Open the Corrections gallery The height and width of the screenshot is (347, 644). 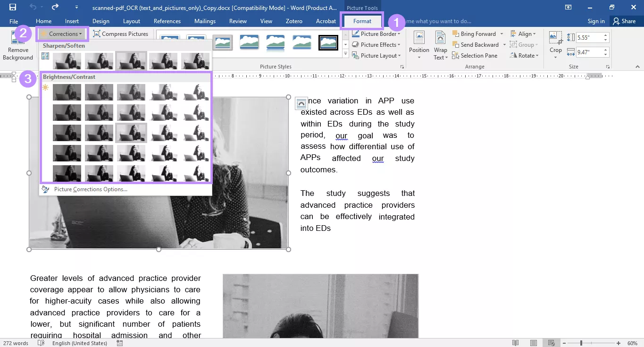click(x=62, y=34)
